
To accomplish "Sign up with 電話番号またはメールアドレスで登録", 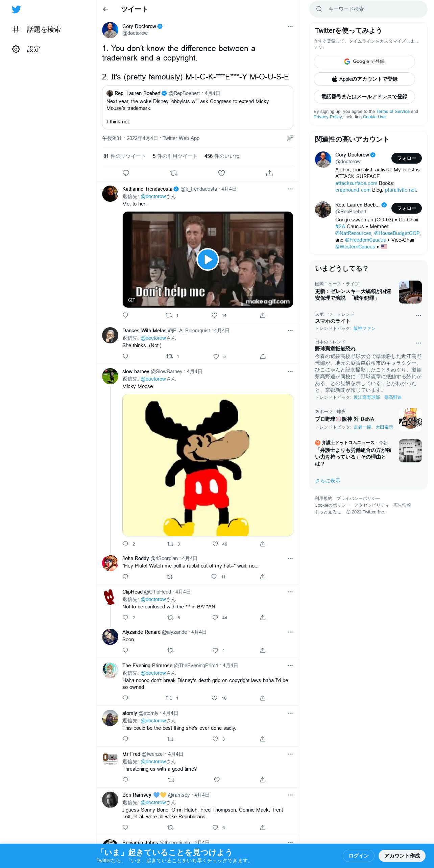I will coord(364,97).
